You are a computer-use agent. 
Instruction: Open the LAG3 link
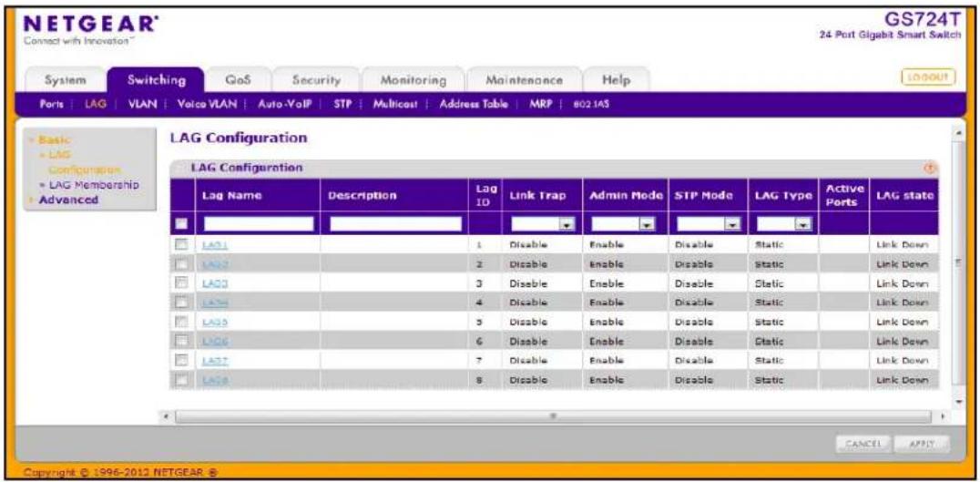point(215,283)
